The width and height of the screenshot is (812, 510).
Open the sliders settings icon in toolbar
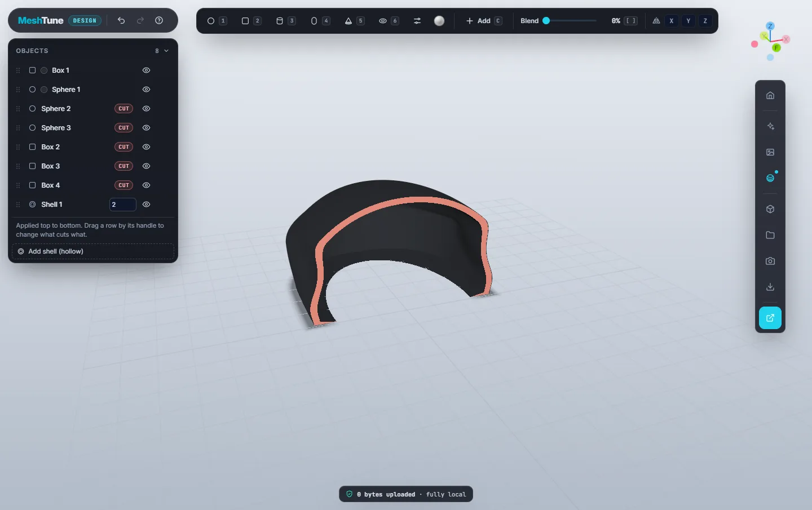pos(417,21)
